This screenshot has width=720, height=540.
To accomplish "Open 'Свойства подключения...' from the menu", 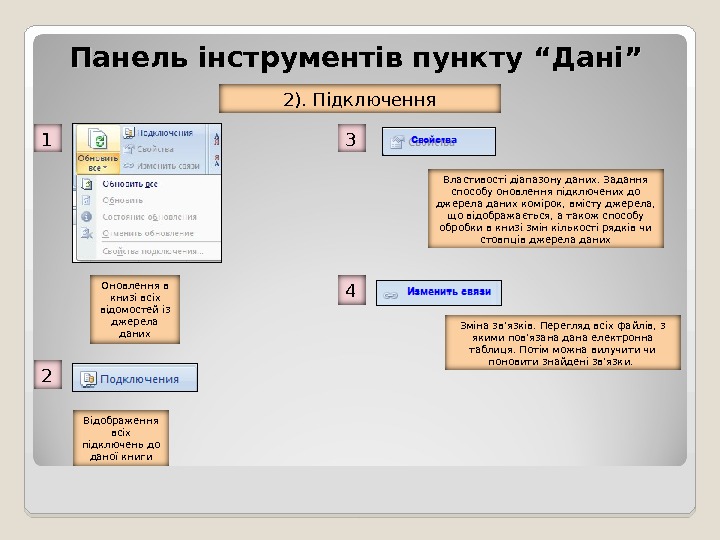I will click(x=153, y=251).
